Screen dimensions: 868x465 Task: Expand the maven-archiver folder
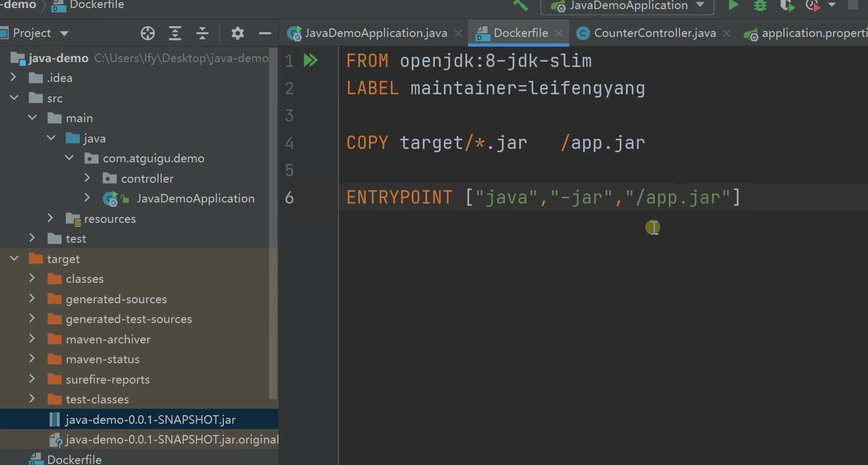32,339
